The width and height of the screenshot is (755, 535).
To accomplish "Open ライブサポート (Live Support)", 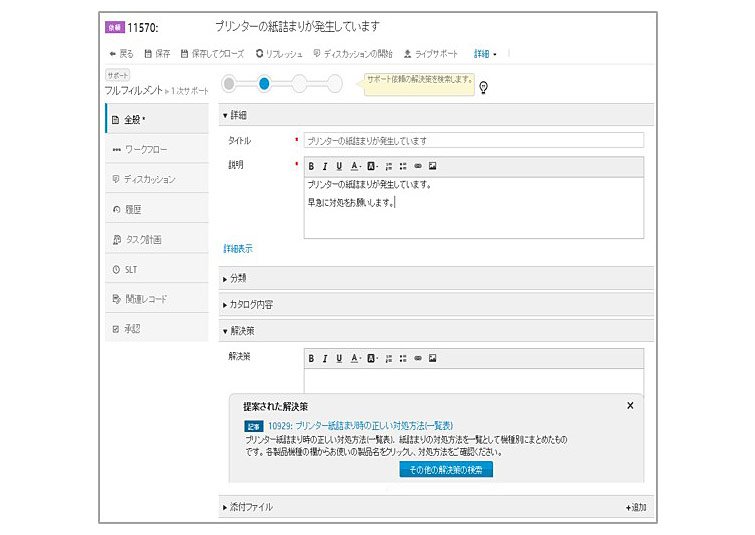I will coord(430,53).
